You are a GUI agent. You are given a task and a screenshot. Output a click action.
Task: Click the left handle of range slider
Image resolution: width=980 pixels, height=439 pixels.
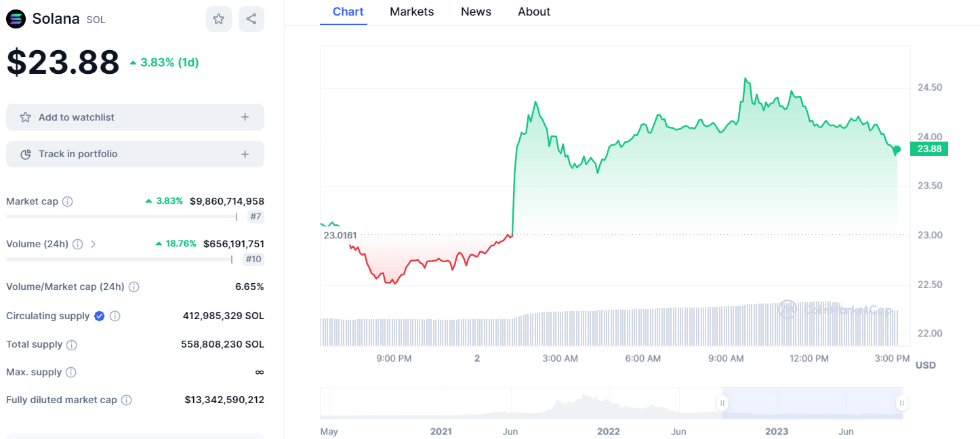[722, 403]
